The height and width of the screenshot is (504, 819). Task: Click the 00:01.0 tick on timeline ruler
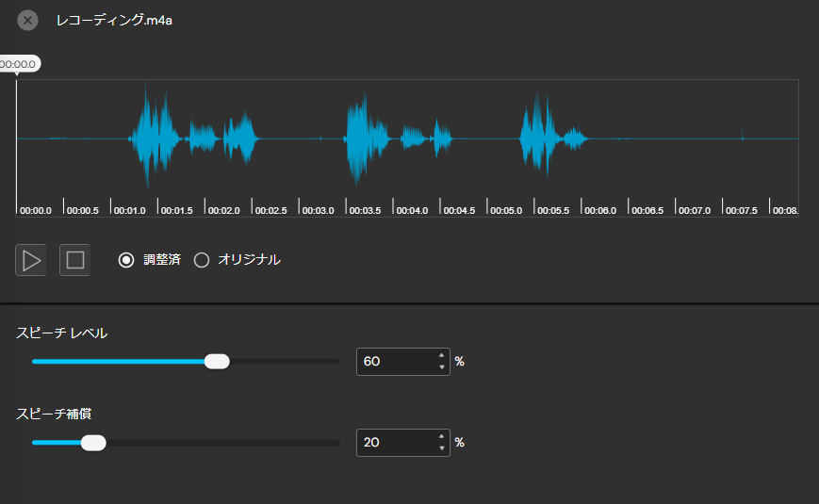click(110, 205)
